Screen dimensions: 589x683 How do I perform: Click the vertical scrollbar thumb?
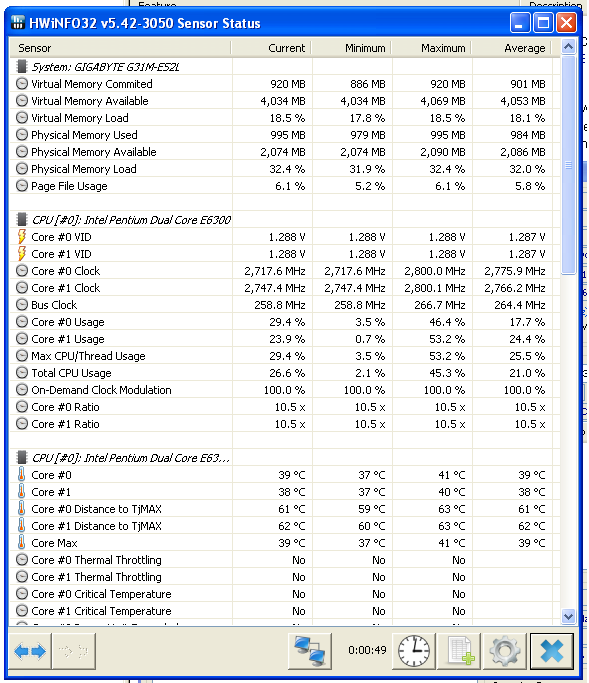[568, 165]
